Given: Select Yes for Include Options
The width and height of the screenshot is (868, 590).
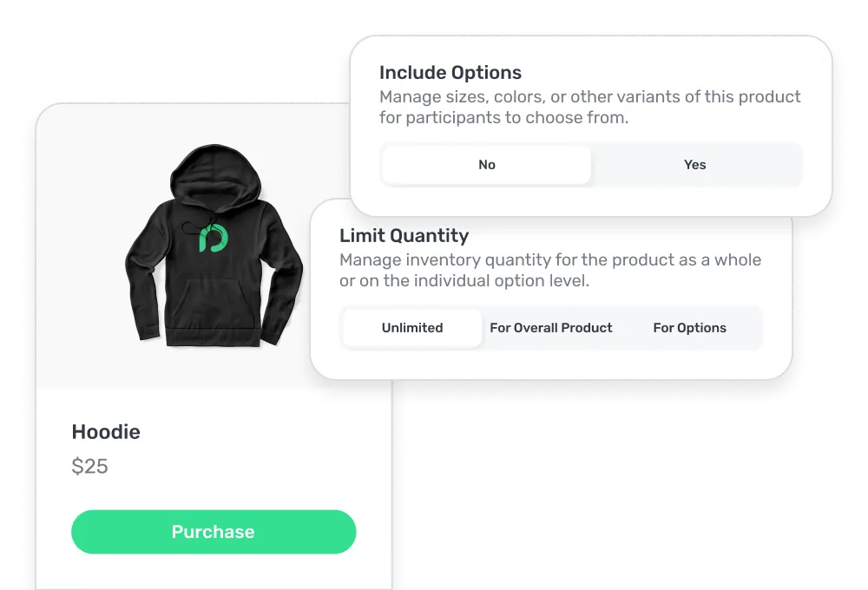Looking at the screenshot, I should [x=696, y=165].
